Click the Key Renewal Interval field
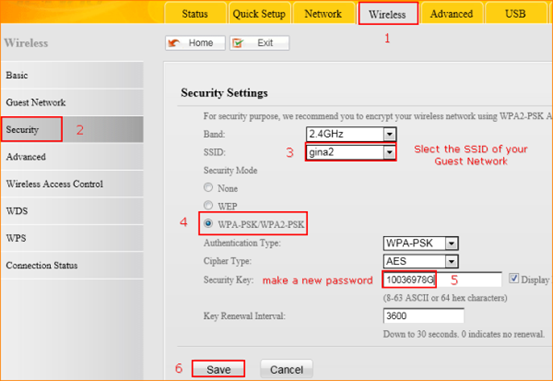Screen dimensions: 553x381 pos(423,316)
